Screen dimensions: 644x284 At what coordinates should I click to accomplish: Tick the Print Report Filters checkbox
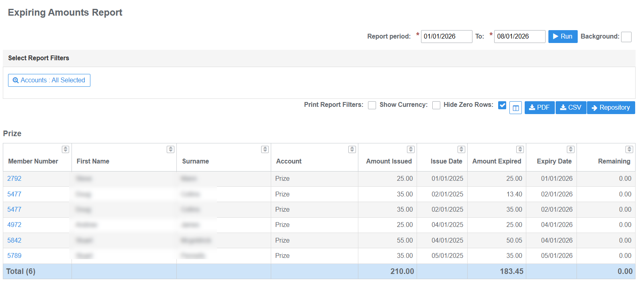tap(372, 105)
